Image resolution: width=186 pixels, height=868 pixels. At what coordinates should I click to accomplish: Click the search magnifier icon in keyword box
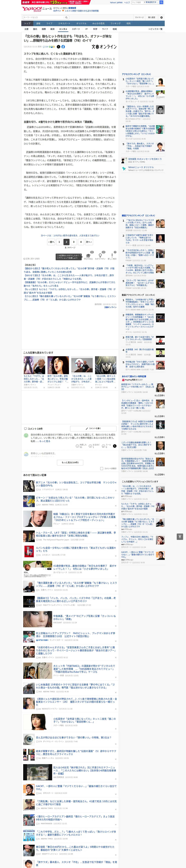[66, 18]
